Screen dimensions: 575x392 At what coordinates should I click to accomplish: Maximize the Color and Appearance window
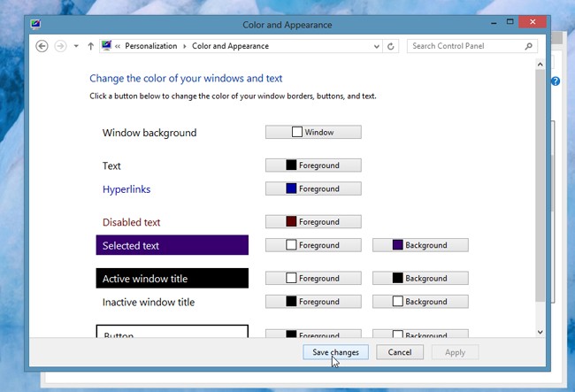click(510, 22)
